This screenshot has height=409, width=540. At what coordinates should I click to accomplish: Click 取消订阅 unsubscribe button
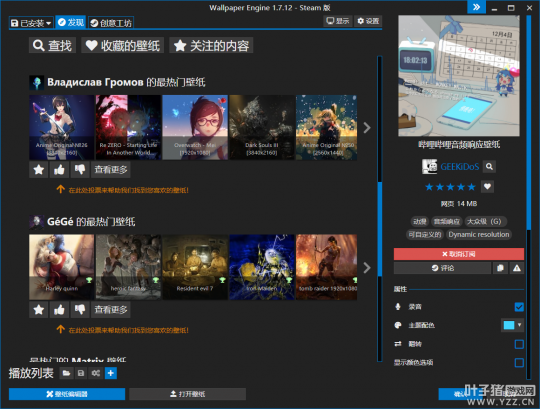pyautogui.click(x=459, y=254)
